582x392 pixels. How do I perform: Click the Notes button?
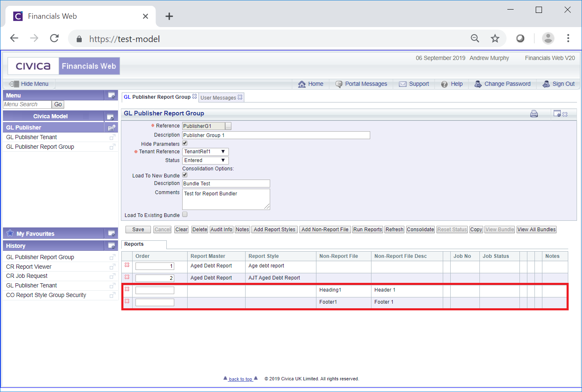click(242, 230)
